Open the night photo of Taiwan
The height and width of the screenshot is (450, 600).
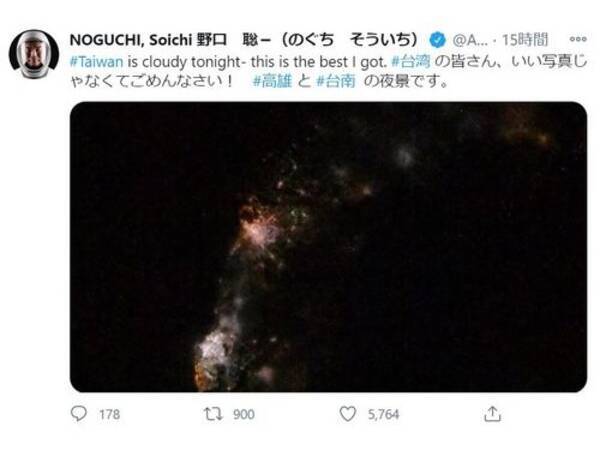point(328,247)
